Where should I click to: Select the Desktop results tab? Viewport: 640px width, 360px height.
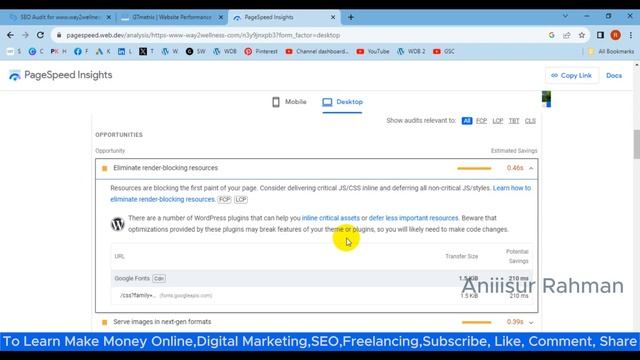pyautogui.click(x=342, y=102)
